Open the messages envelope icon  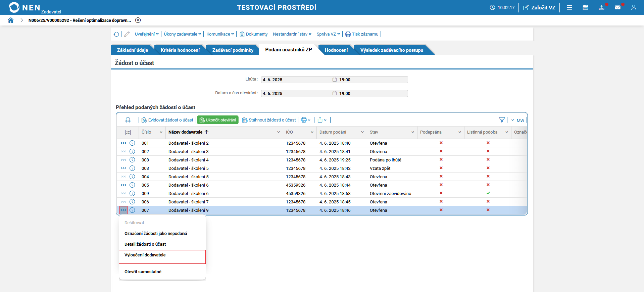(617, 7)
